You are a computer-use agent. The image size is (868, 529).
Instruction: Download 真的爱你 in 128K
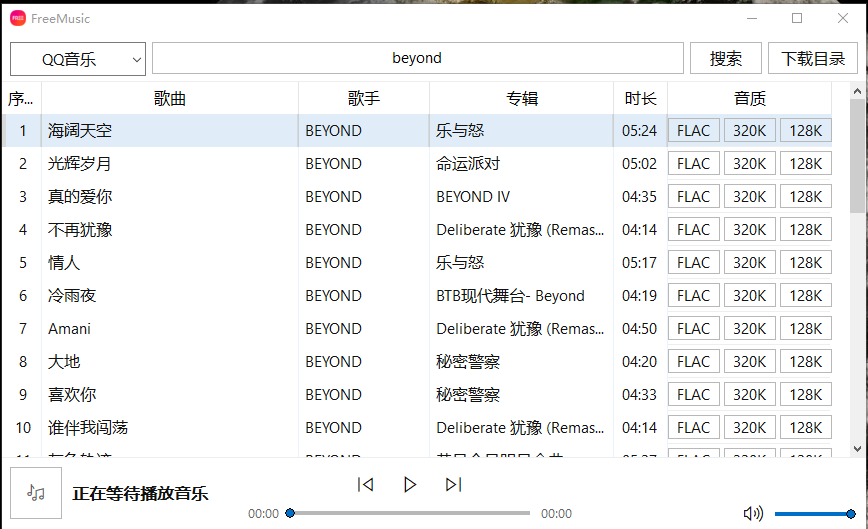click(x=805, y=196)
